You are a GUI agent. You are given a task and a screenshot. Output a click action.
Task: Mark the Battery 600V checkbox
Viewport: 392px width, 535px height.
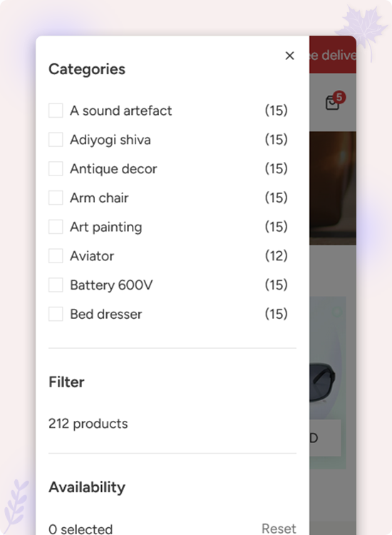point(56,285)
